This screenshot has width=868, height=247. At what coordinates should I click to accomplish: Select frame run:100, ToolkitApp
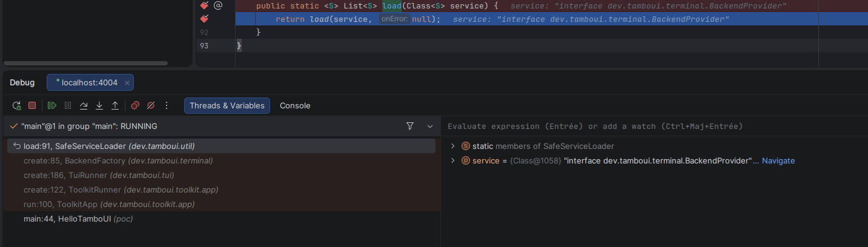tap(221, 204)
